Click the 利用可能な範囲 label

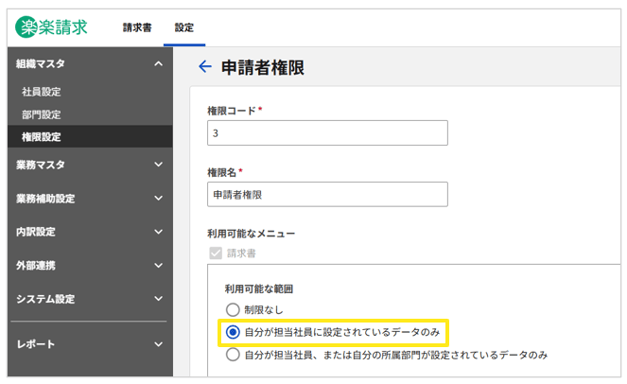[259, 289]
